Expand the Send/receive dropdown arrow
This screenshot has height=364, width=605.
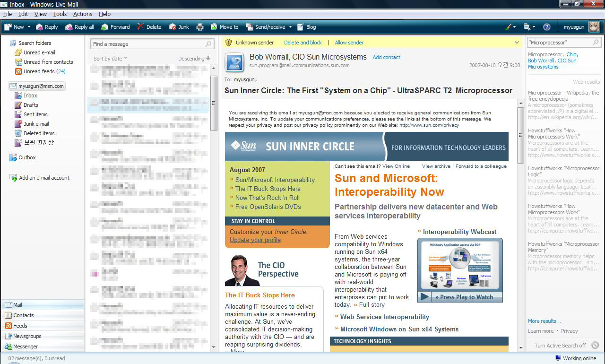290,27
